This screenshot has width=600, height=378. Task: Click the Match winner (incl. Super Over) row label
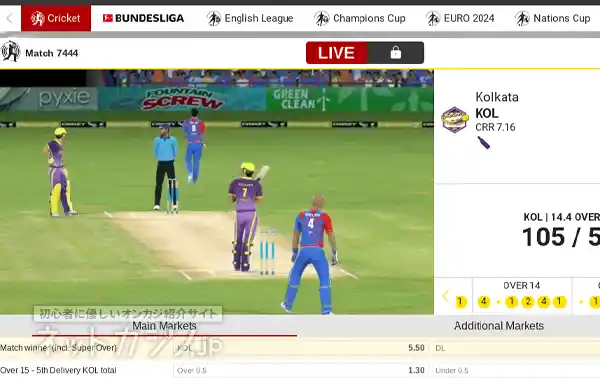point(59,348)
